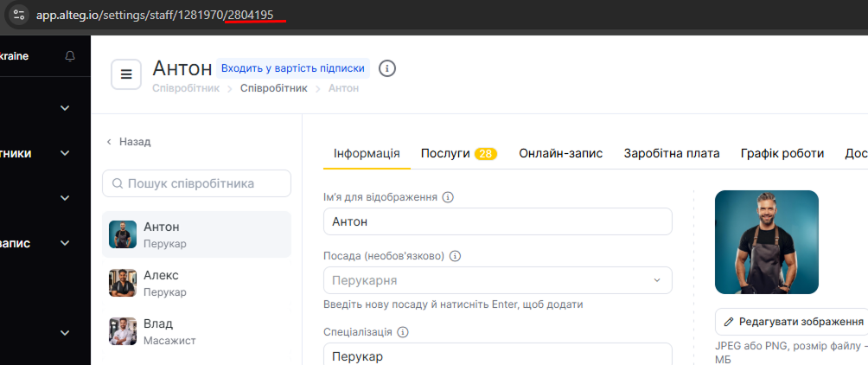Open the Онлайн-запис tab

(x=560, y=153)
